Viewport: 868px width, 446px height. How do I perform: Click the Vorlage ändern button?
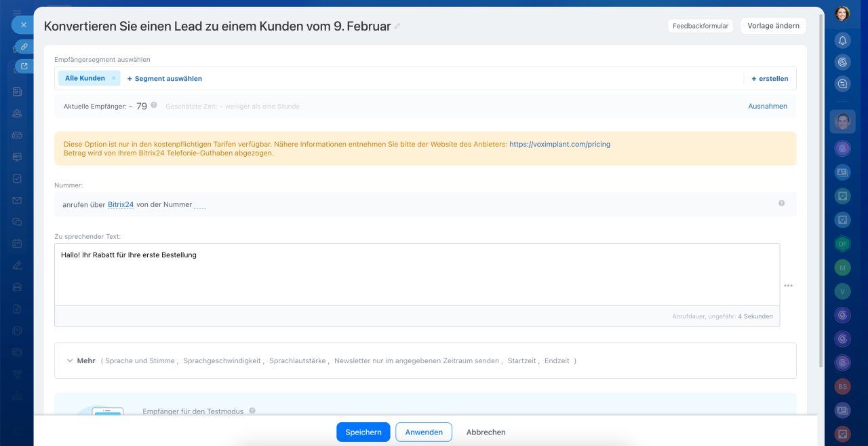773,26
